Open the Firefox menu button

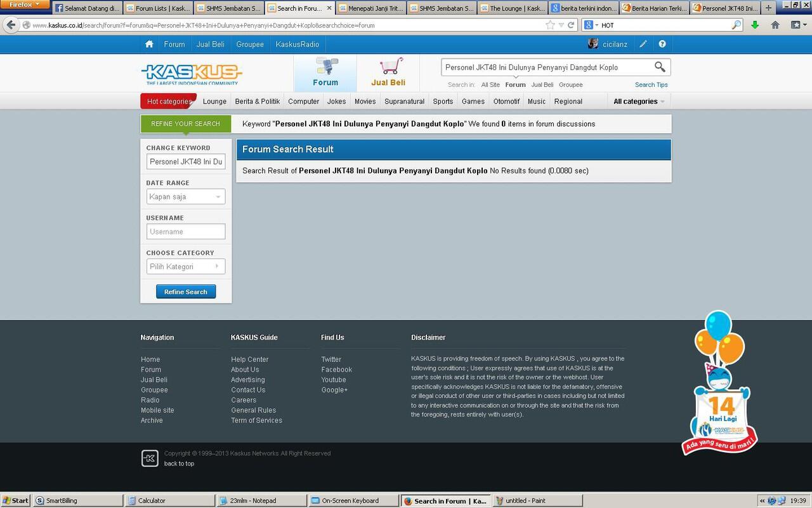coord(25,4)
